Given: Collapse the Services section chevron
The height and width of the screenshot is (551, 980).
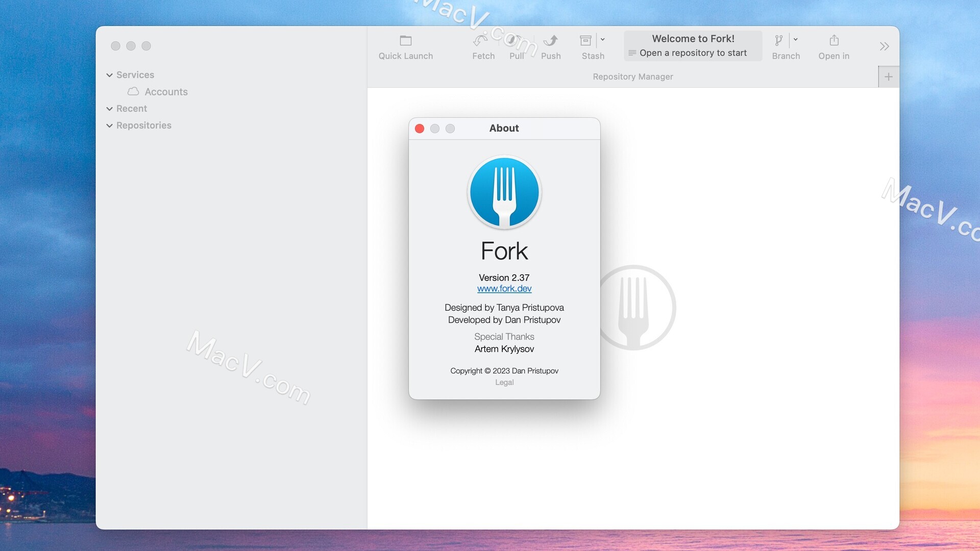Looking at the screenshot, I should tap(109, 75).
